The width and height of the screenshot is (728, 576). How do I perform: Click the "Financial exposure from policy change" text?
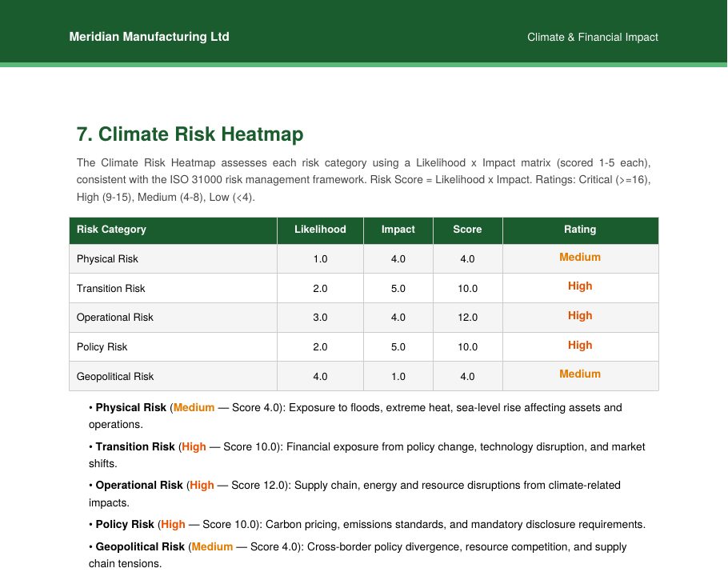pos(382,446)
